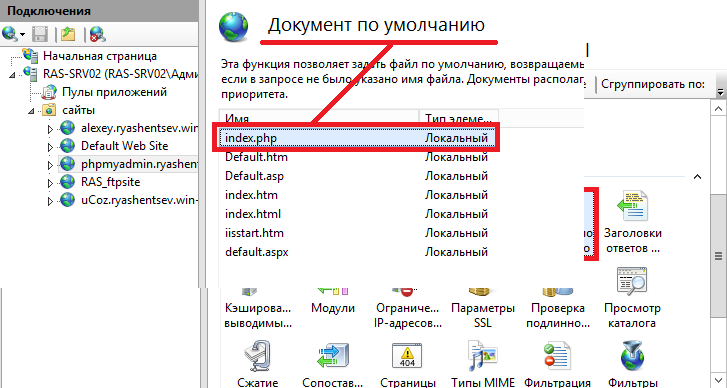Select the alexey.ryashentsev site in the tree
727x388 pixels.
tap(139, 128)
